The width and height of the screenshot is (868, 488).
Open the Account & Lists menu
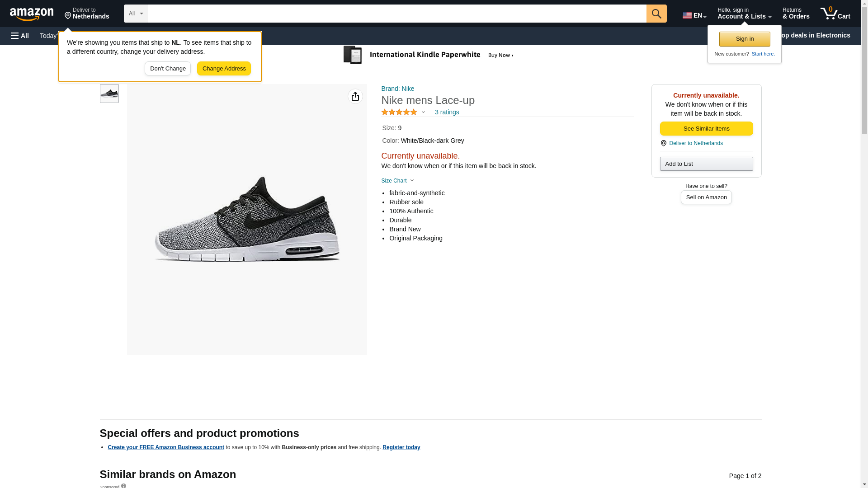tap(744, 13)
